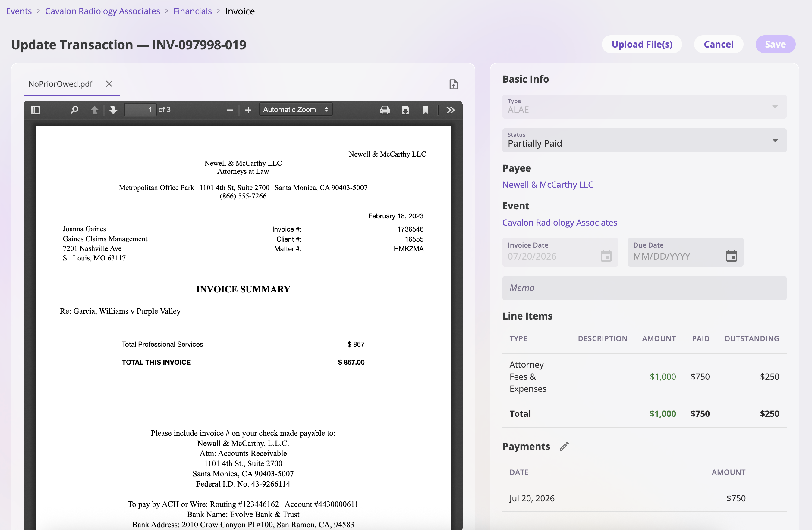Click the Jul 20, 2026 payment row
Image resolution: width=812 pixels, height=530 pixels.
(x=644, y=498)
